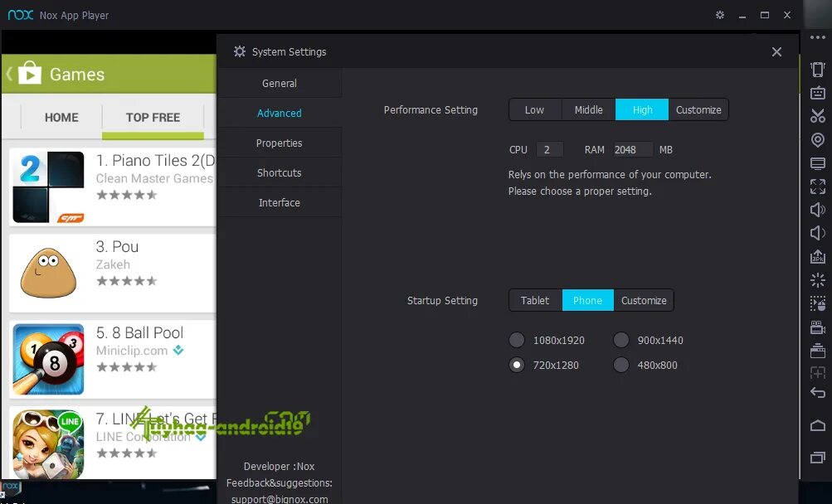
Task: Open the LINE Let's Get Rich icon
Action: click(48, 444)
